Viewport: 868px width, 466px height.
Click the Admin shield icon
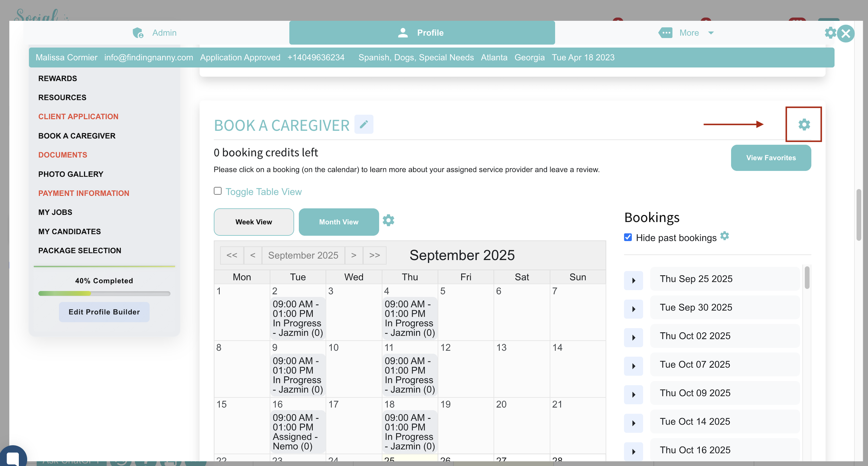[138, 33]
